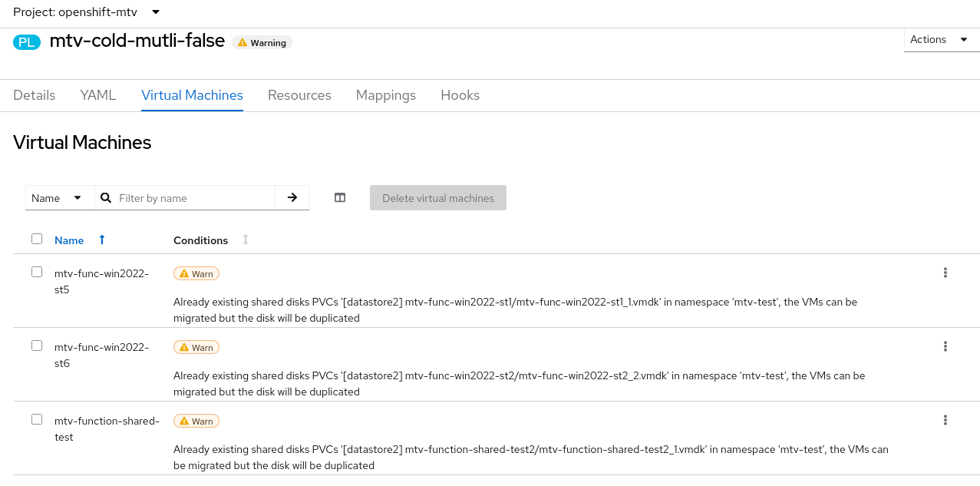Go to the Hooks tab

click(x=460, y=95)
